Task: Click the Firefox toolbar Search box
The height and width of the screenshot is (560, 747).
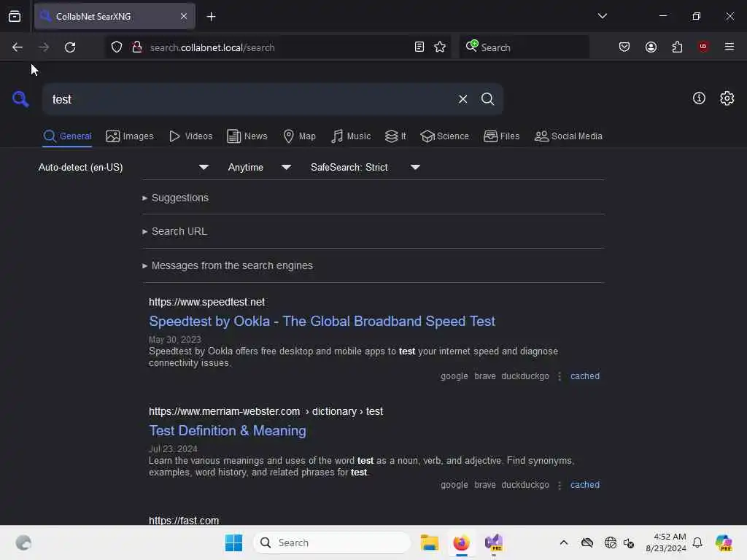Action: pos(524,47)
